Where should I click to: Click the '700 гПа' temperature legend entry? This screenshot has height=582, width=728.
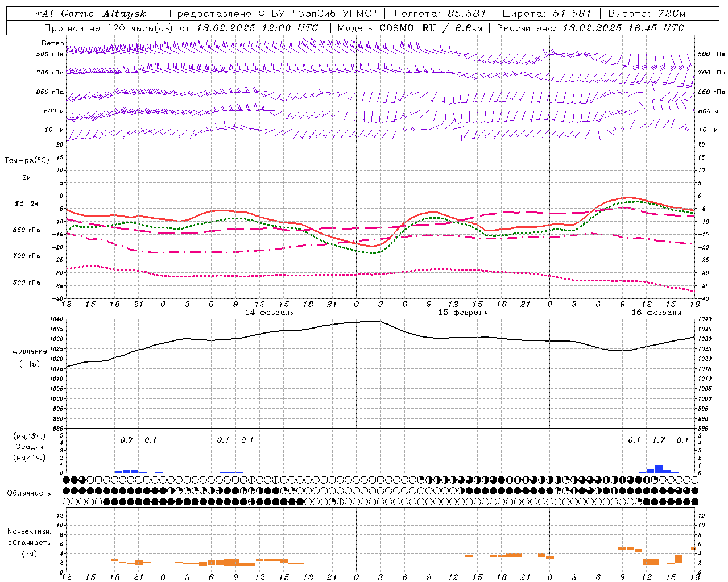[27, 256]
